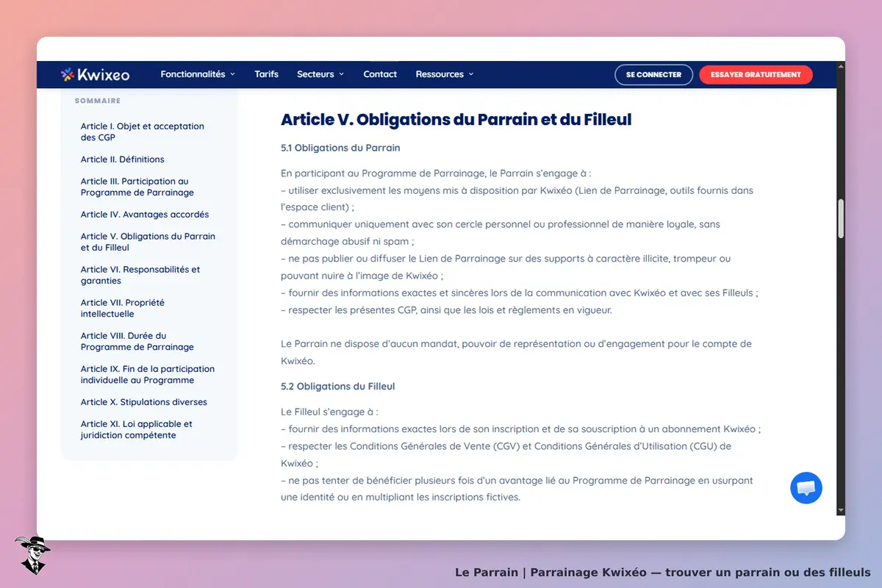Viewport: 882px width, 588px height.
Task: Click the scrollbar down arrow
Action: coord(841,510)
